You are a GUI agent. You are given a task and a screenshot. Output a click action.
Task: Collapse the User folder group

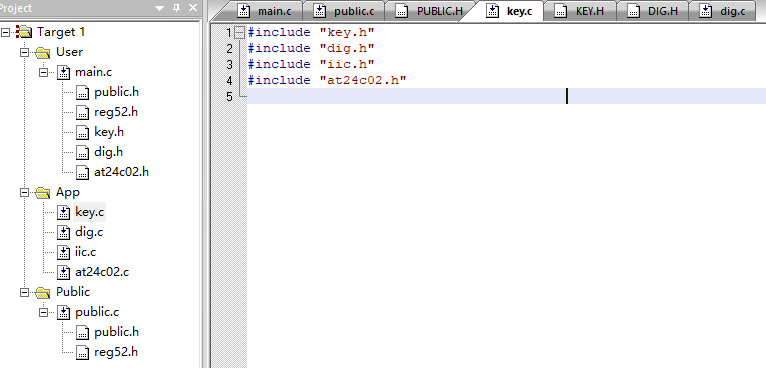tap(24, 52)
